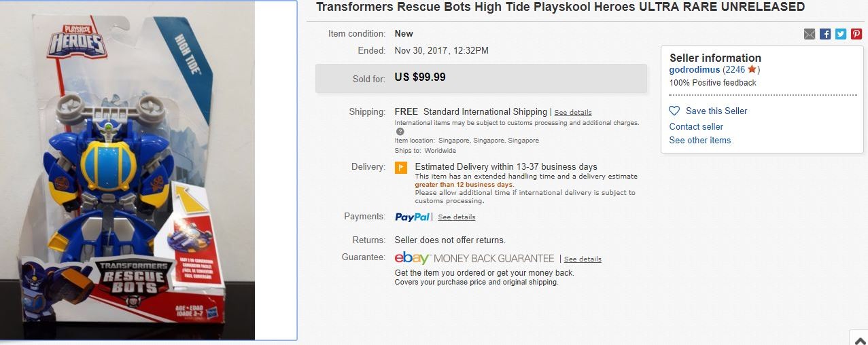The image size is (868, 345).
Task: Pin this listing on Pinterest
Action: (x=856, y=34)
